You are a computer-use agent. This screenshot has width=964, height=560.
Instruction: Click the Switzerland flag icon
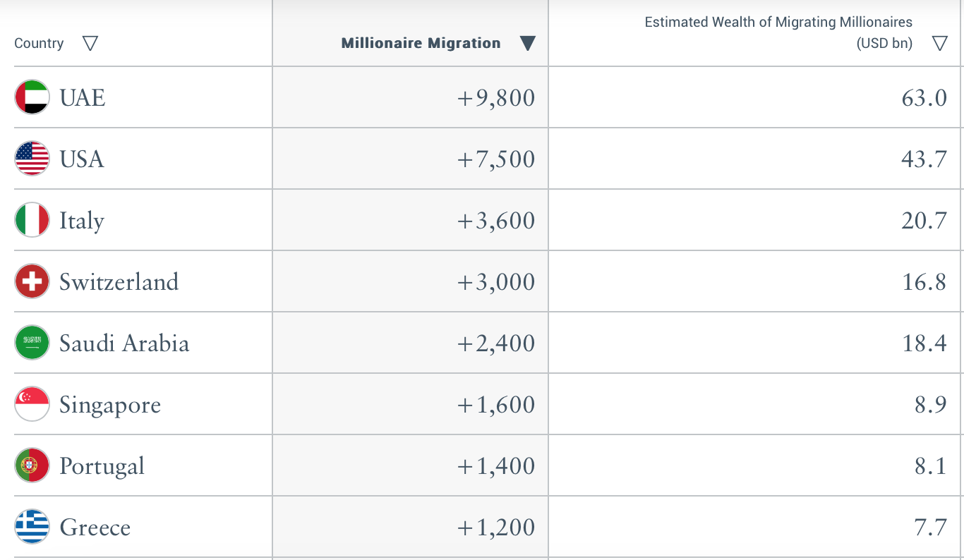tap(32, 281)
